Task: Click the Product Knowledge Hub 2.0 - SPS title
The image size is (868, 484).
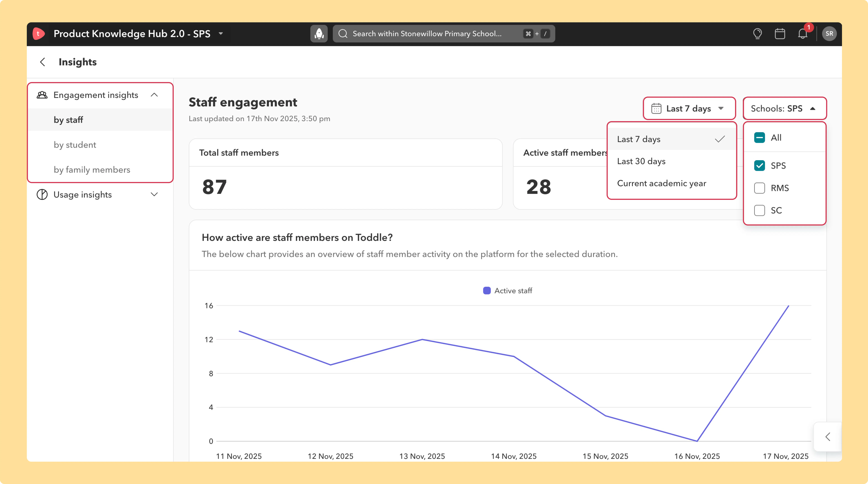Action: pos(132,34)
